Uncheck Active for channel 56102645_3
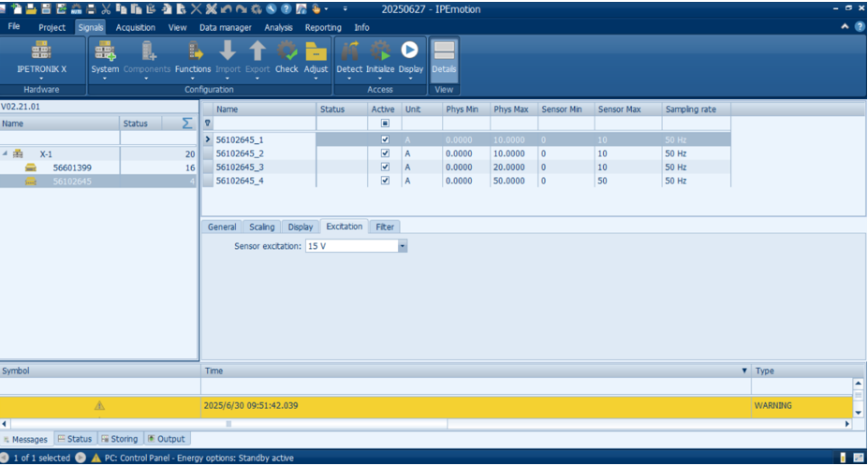Image resolution: width=868 pixels, height=466 pixels. coord(385,167)
